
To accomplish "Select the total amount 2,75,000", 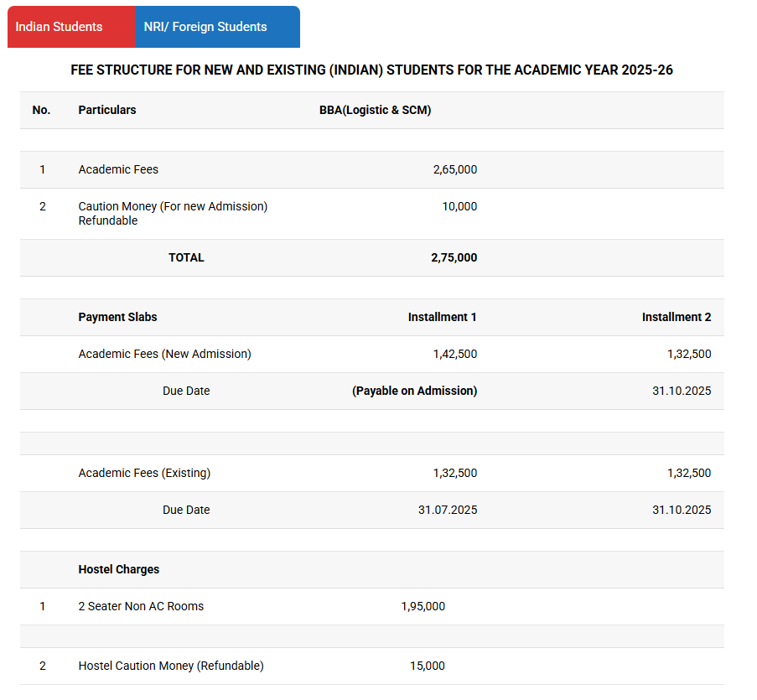I will point(454,257).
